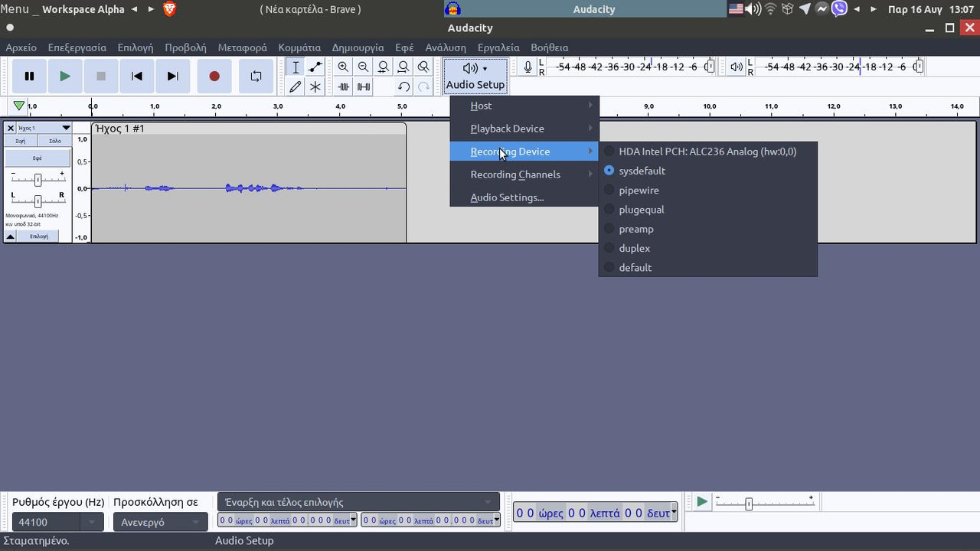Adjust the track L/R pan slider

(38, 201)
